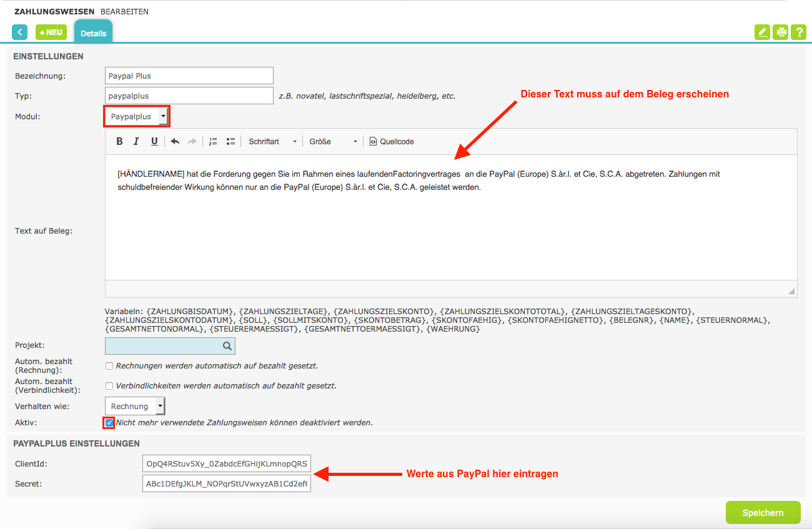Enable automatic paid status for Verbindlichkeiten
812x529 pixels.
click(x=109, y=386)
